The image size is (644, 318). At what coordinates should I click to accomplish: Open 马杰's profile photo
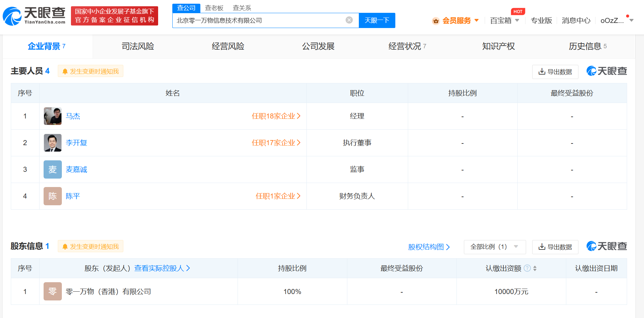[53, 116]
